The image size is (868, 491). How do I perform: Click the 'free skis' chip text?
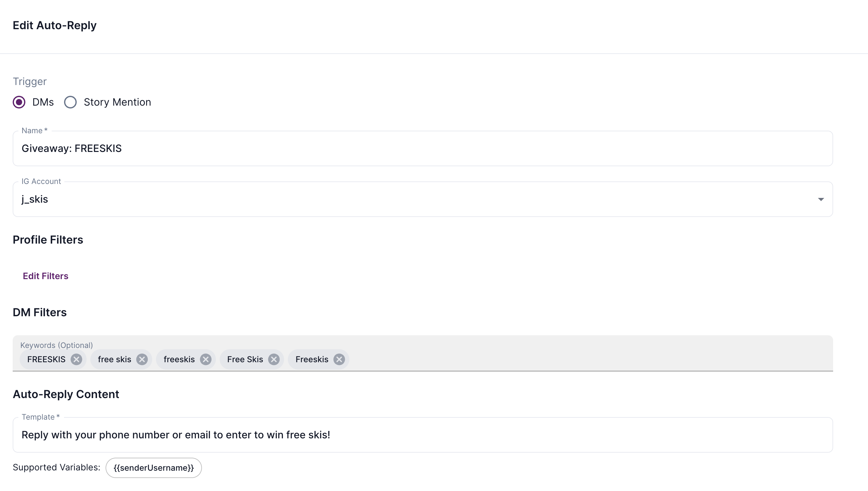click(x=114, y=359)
